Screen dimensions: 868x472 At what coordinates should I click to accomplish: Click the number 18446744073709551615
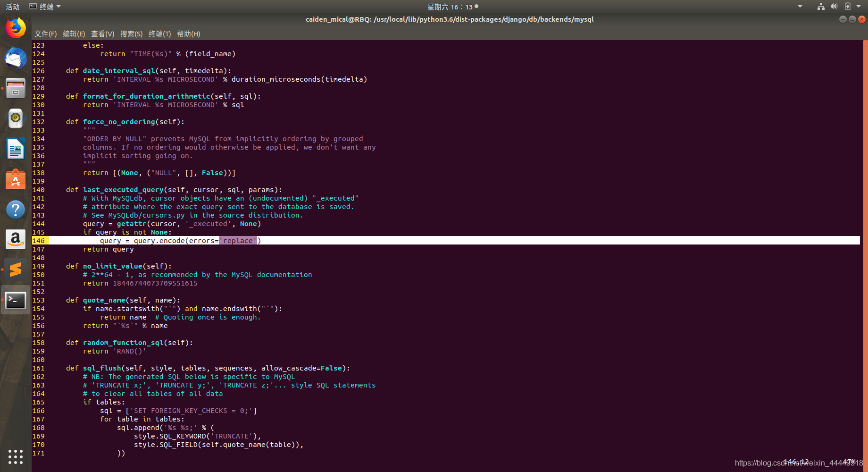[155, 283]
